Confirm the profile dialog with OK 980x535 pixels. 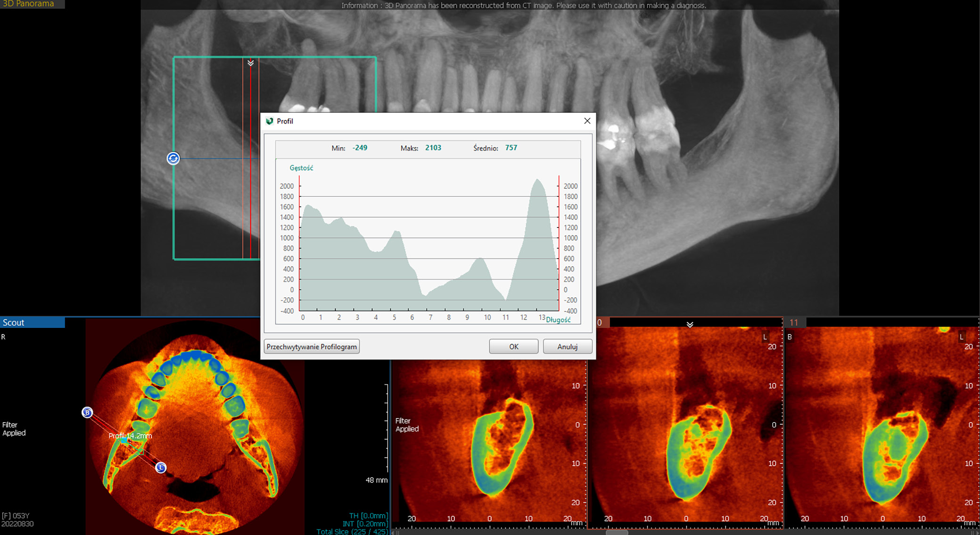point(513,347)
